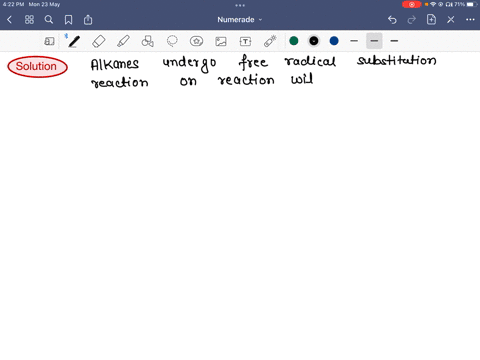Select the Shapes tool
The image size is (480, 360).
[147, 41]
